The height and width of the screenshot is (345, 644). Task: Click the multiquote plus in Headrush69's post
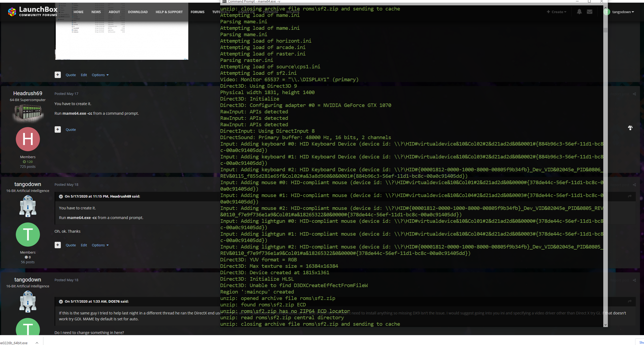[x=58, y=129]
